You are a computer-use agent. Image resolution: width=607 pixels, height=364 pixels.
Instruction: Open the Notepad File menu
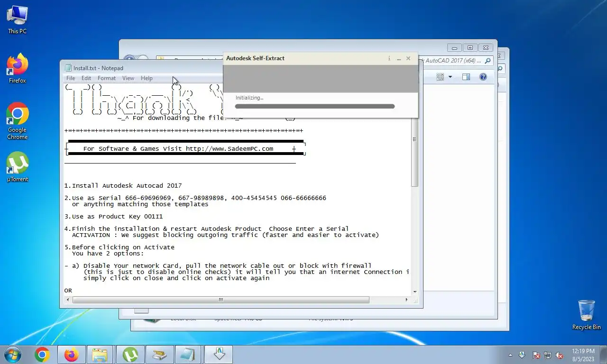pyautogui.click(x=71, y=78)
